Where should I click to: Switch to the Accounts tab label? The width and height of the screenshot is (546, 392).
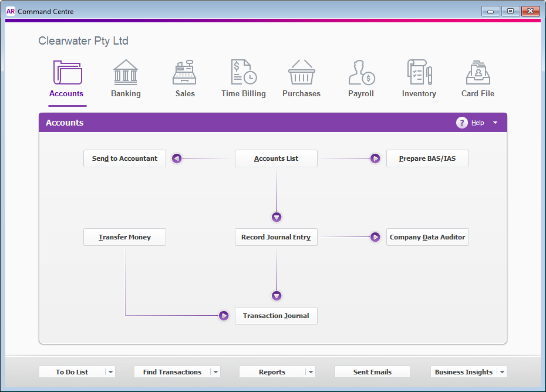pos(66,94)
